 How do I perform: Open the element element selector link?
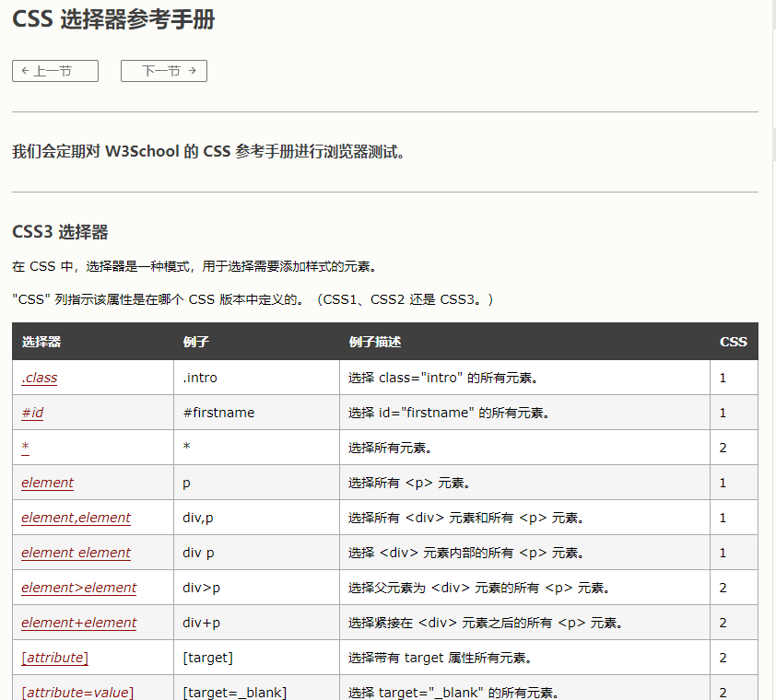point(76,553)
